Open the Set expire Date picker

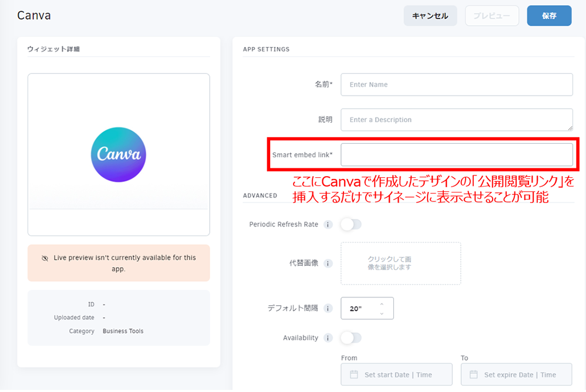516,374
